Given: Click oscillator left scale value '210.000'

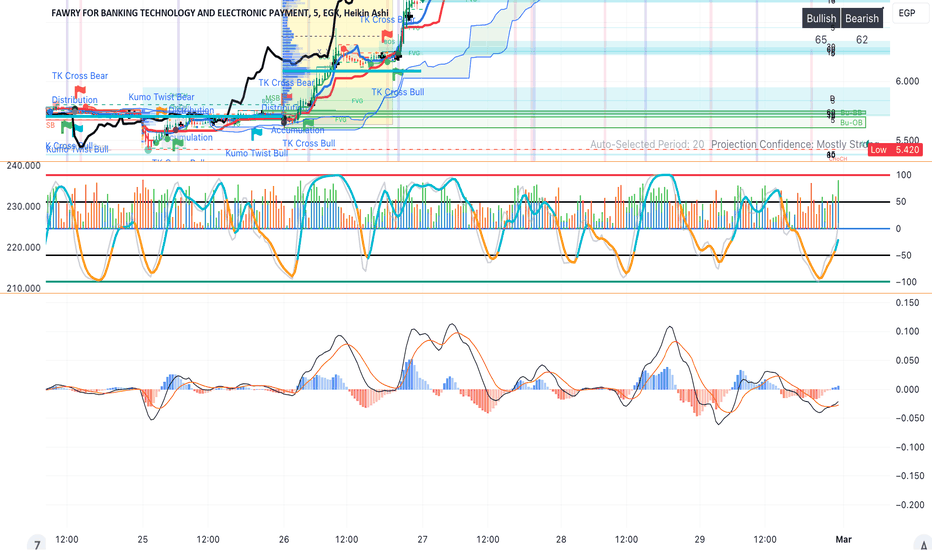Looking at the screenshot, I should coord(24,288).
